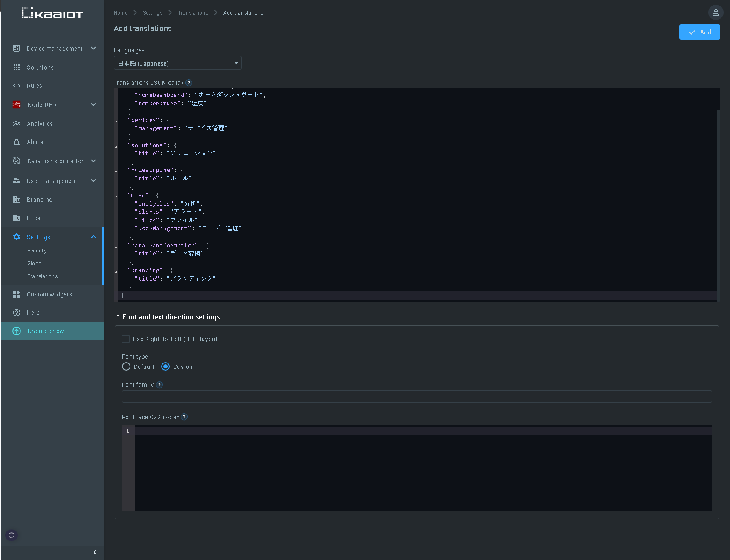
Task: Click the User management people icon
Action: [x=17, y=180]
